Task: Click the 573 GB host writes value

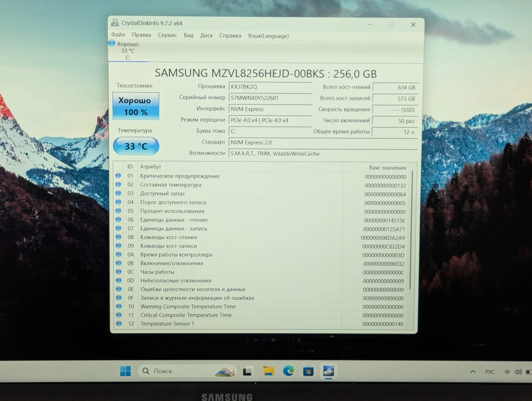Action: pos(396,99)
